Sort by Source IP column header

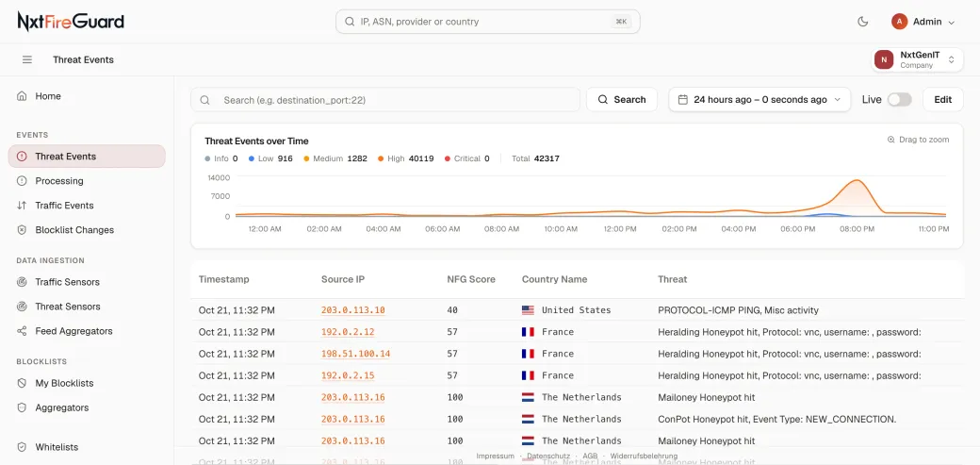tap(342, 279)
